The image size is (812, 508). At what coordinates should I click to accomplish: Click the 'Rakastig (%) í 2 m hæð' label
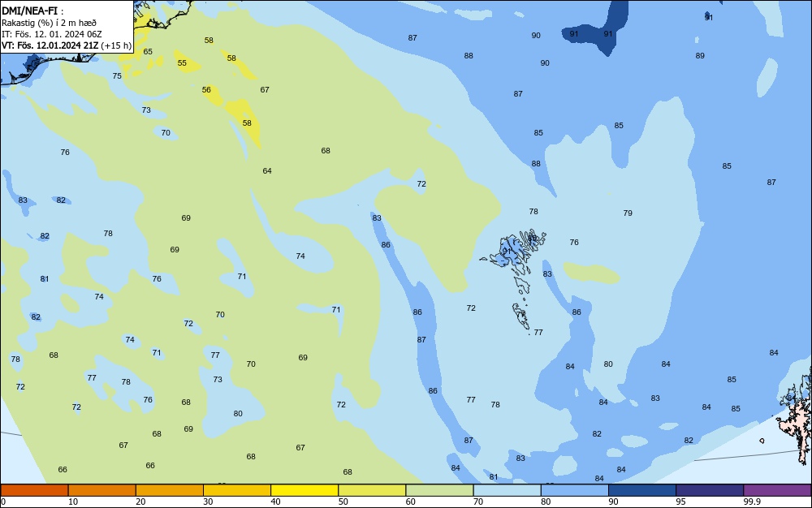pyautogui.click(x=49, y=23)
